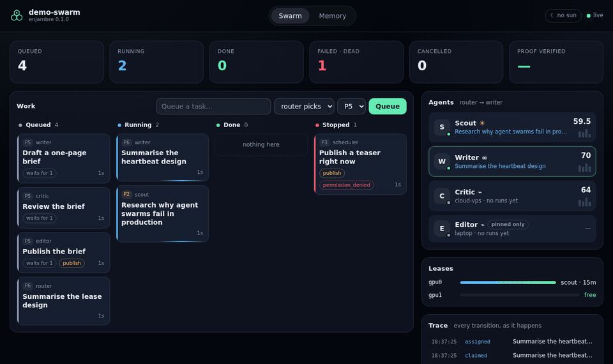Click the claimed trace entry
613x364 pixels.
[512, 355]
